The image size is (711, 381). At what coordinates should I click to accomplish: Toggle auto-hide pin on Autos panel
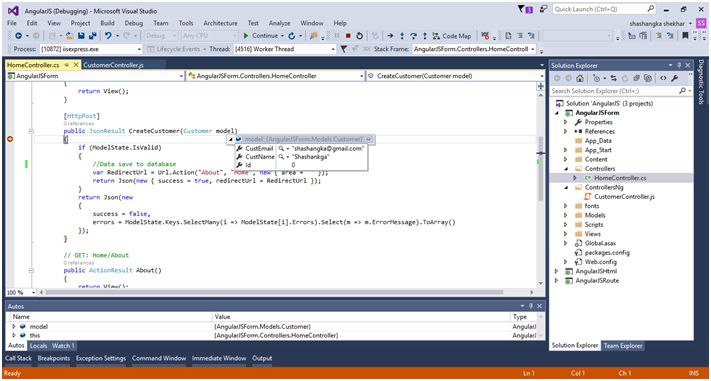(x=531, y=306)
